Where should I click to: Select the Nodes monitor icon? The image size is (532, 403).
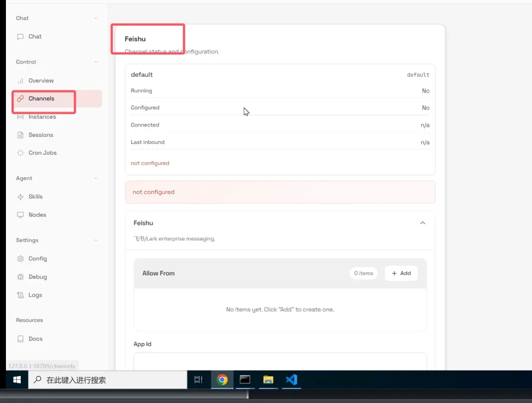20,215
